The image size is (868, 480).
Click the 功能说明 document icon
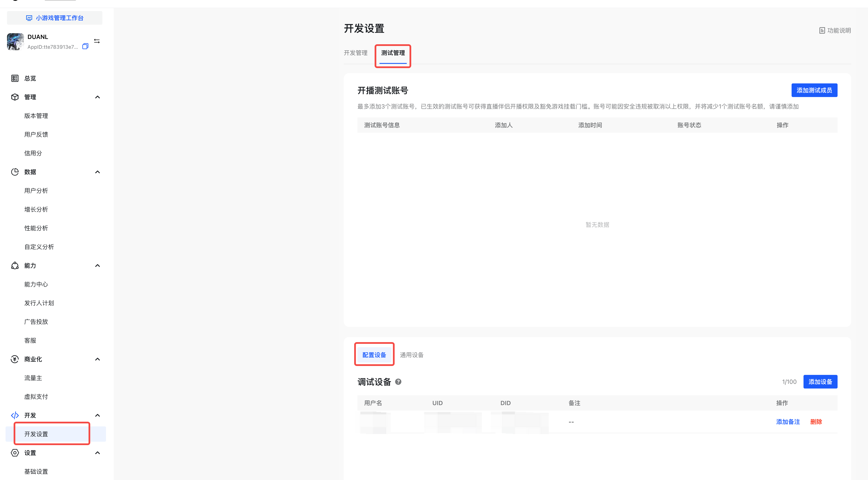822,31
